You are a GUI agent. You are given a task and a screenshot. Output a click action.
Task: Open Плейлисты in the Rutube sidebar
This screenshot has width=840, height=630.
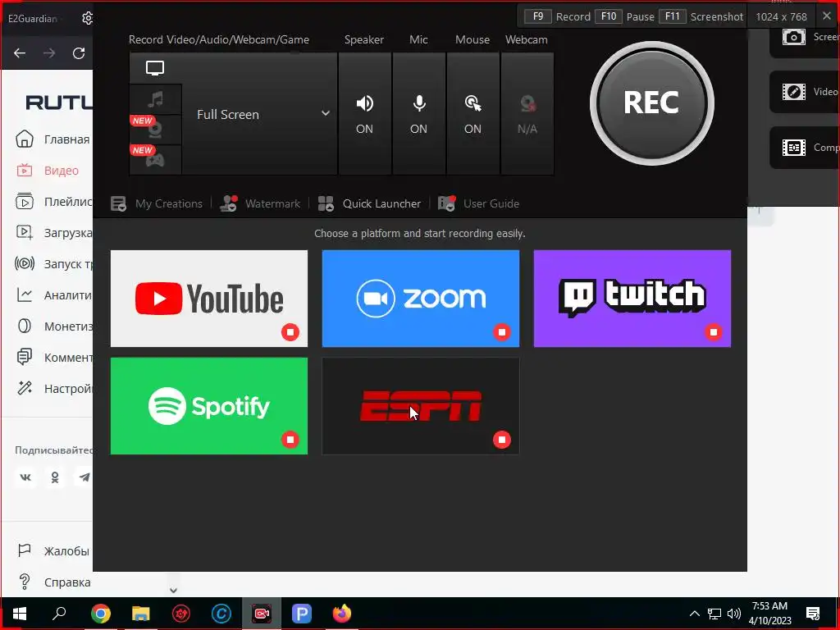tap(53, 202)
